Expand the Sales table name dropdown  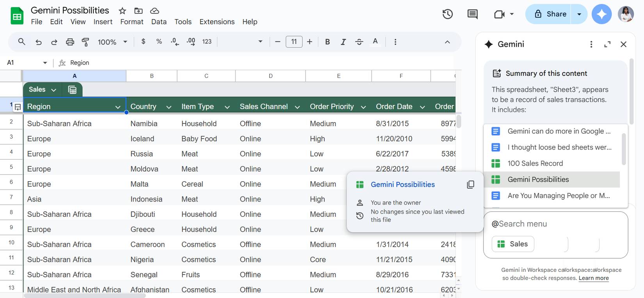tap(53, 90)
